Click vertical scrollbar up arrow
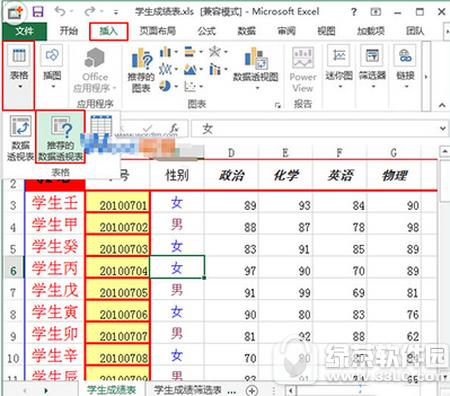450x396 pixels. point(444,152)
